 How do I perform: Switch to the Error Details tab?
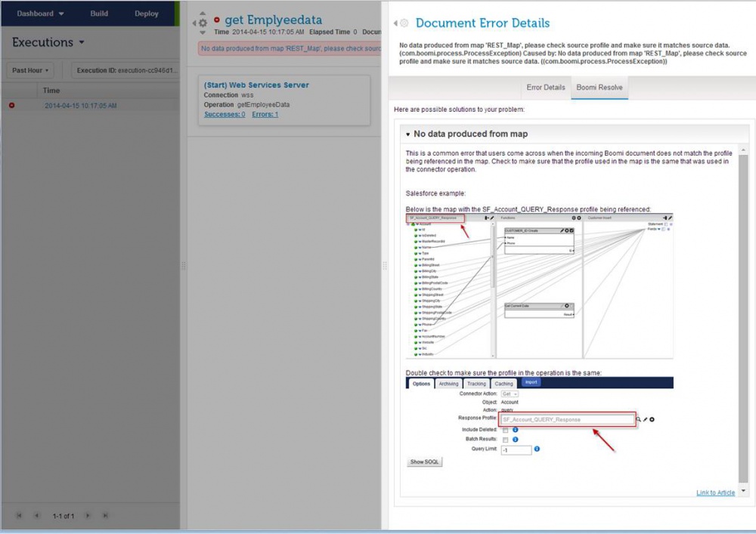[545, 87]
